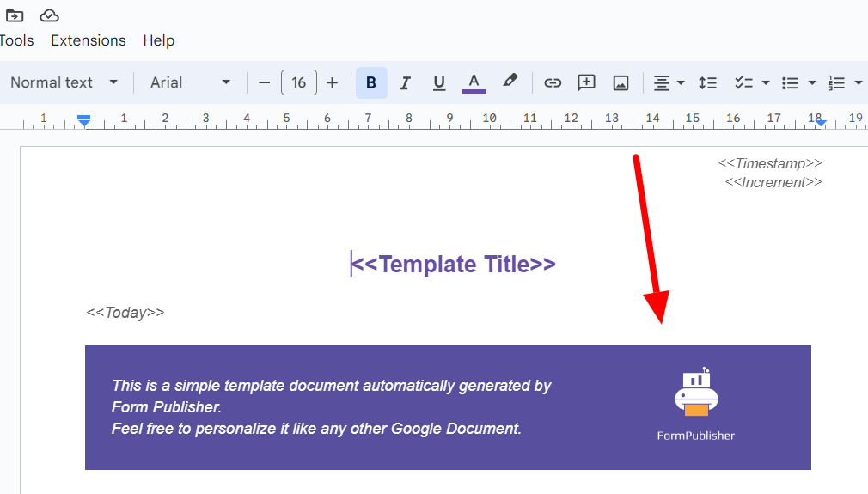Image resolution: width=868 pixels, height=494 pixels.
Task: Click the left indent marker on ruler
Action: pyautogui.click(x=83, y=120)
